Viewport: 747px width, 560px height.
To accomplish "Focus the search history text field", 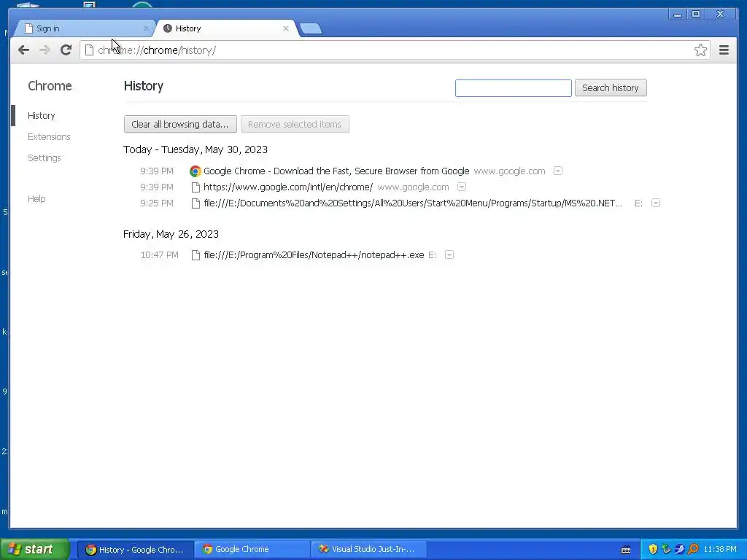I will pos(513,88).
